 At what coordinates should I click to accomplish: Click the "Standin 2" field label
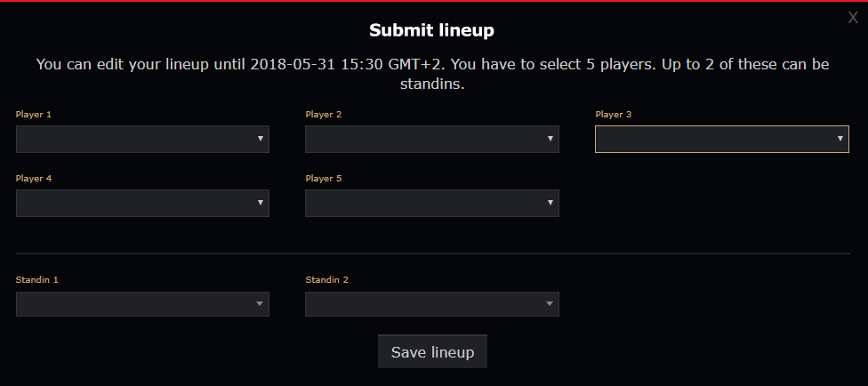click(x=327, y=280)
